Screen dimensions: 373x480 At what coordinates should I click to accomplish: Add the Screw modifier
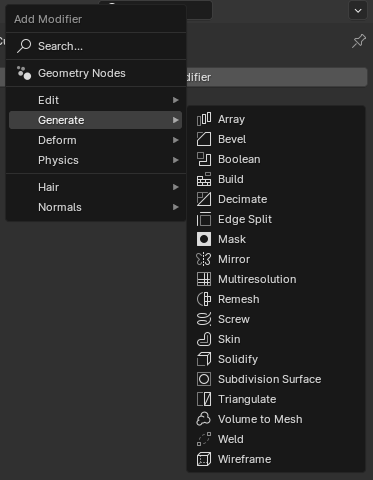(x=276, y=319)
